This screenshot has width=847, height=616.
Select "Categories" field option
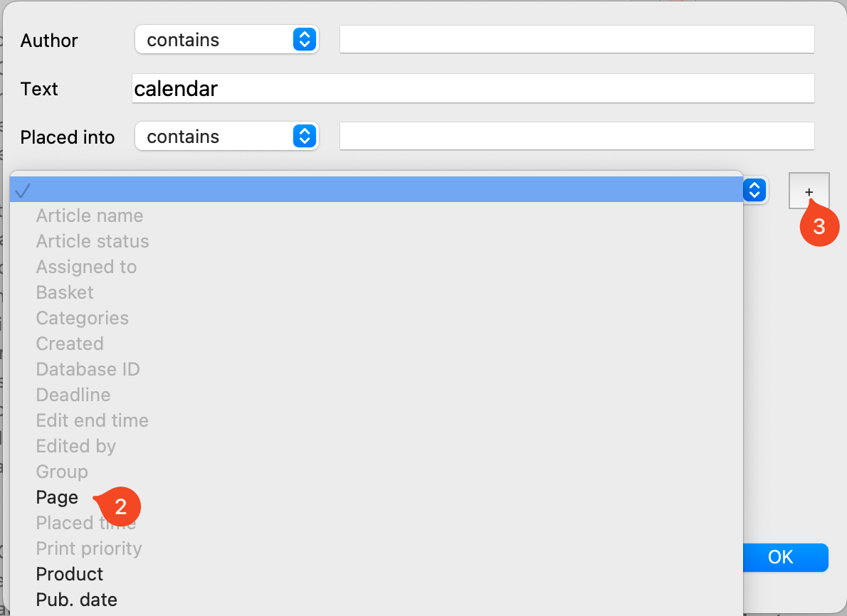(82, 318)
